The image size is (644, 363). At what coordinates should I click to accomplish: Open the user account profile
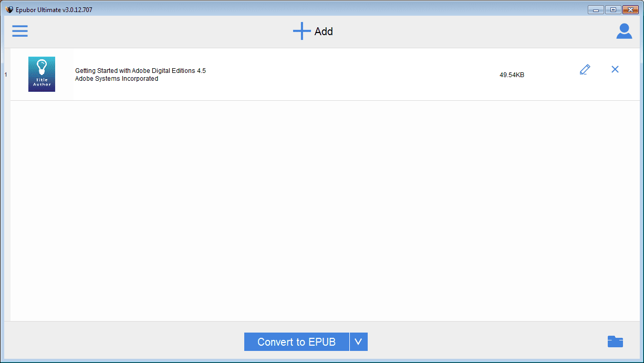pos(624,31)
